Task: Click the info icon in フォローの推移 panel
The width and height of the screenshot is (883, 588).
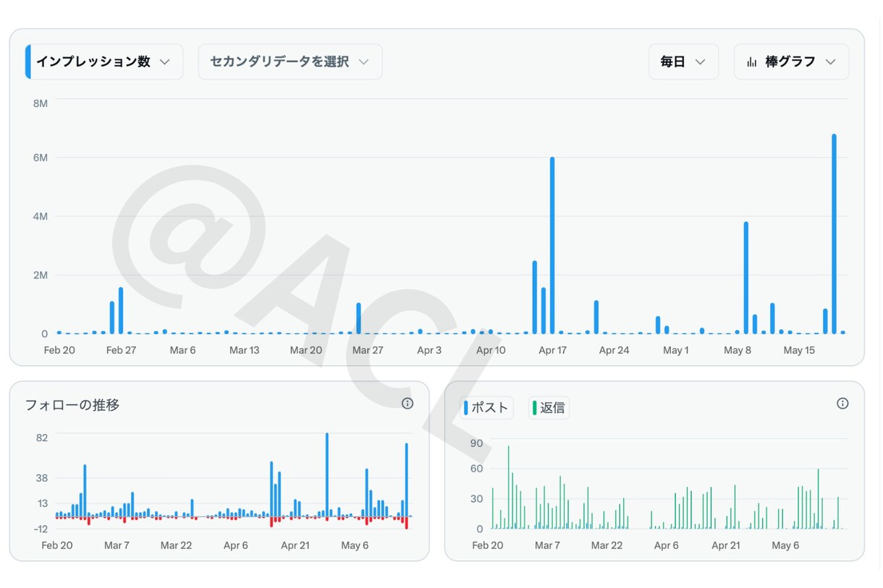Action: [407, 404]
